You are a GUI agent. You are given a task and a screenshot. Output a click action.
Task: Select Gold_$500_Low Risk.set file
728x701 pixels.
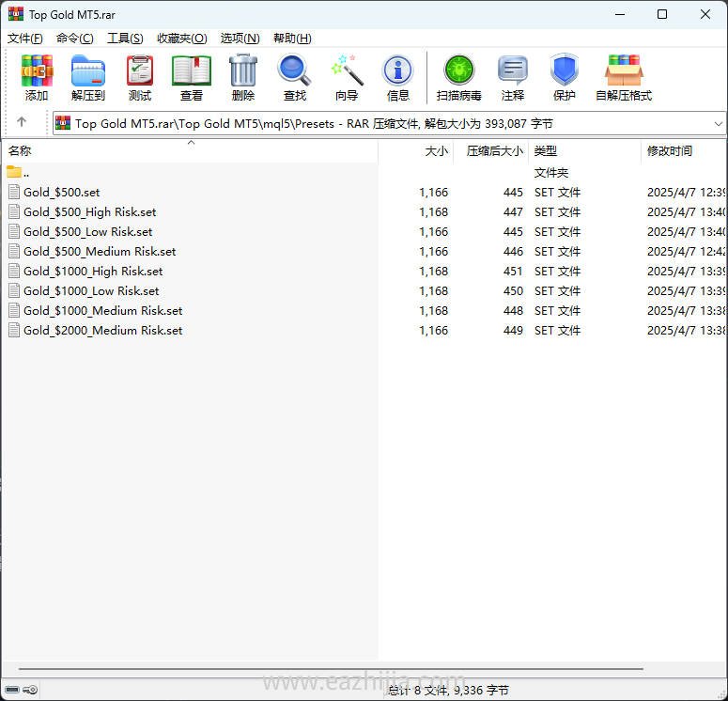(87, 231)
